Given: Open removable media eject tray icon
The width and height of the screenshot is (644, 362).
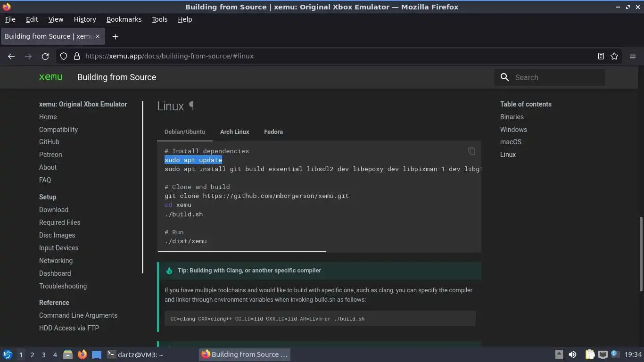Looking at the screenshot, I should click(559, 354).
